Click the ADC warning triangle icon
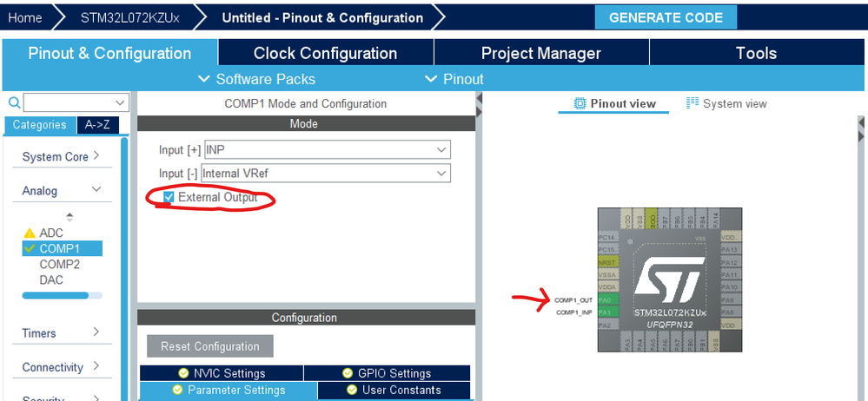This screenshot has height=401, width=868. pos(30,233)
